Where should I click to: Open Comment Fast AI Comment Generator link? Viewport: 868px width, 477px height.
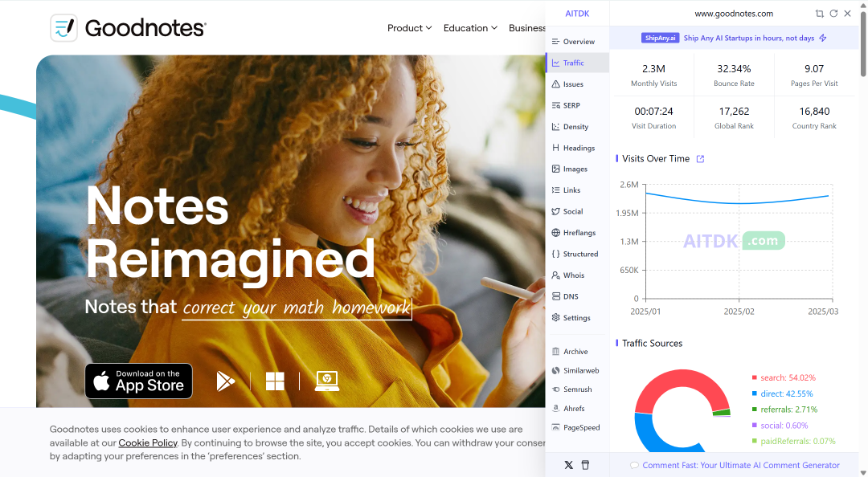(741, 466)
